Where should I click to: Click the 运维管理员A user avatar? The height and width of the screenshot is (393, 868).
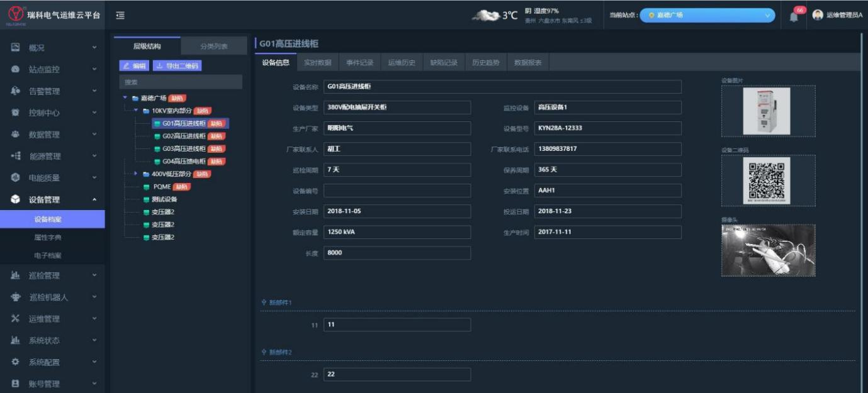pos(818,15)
